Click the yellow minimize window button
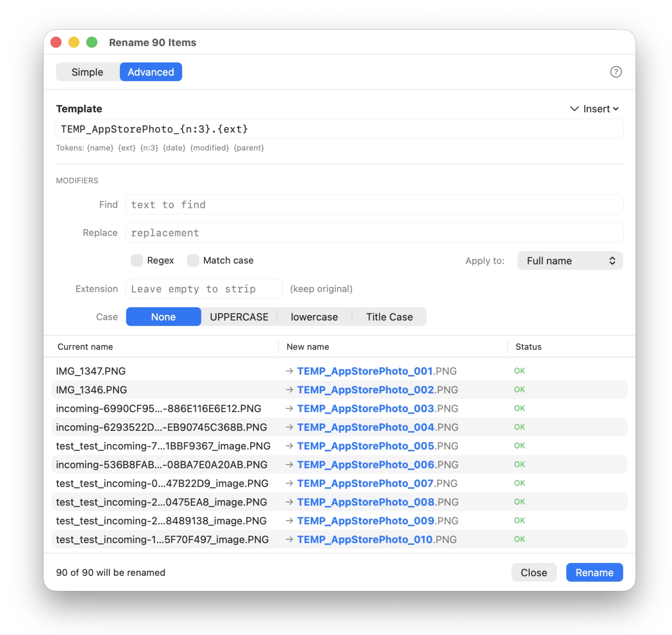This screenshot has width=672, height=635. 74,42
